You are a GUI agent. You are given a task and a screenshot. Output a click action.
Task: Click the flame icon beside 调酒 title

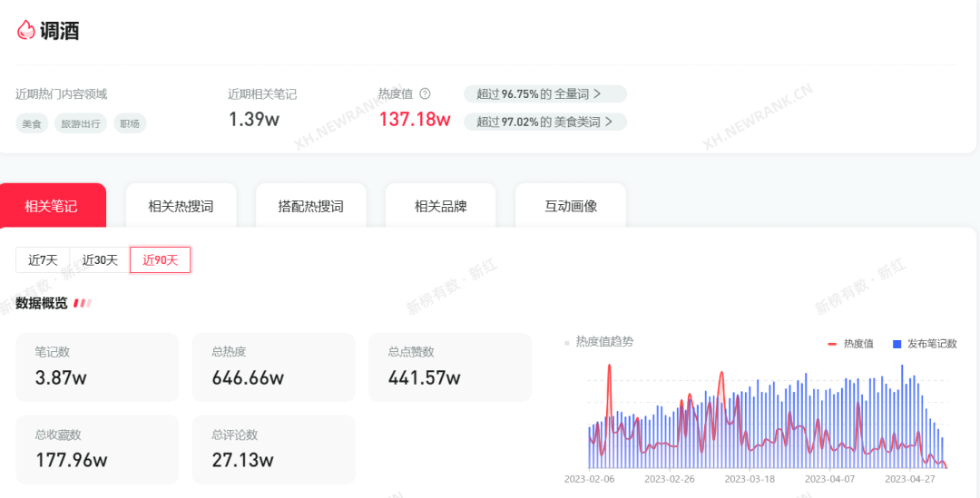25,30
